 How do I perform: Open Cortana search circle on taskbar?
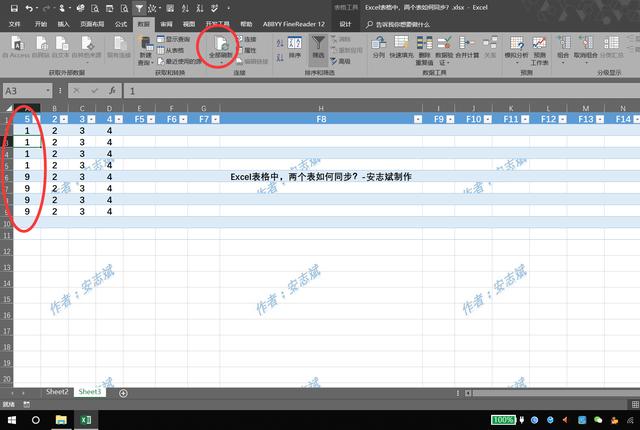36,420
